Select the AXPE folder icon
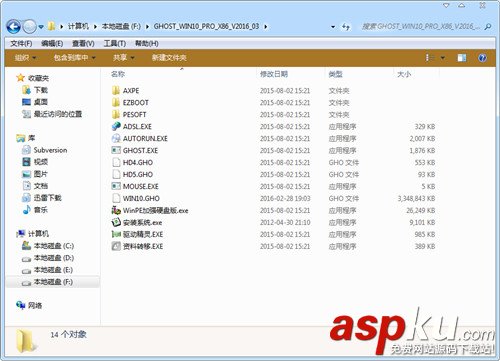 (x=116, y=90)
